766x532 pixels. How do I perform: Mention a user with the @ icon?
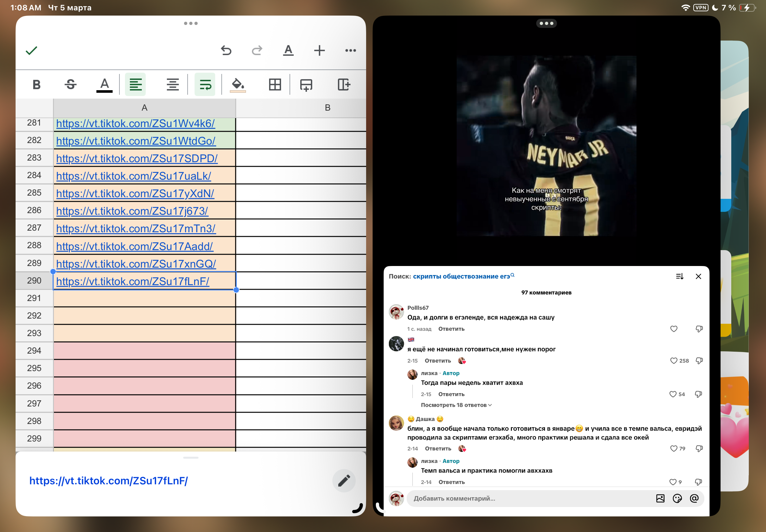click(694, 498)
